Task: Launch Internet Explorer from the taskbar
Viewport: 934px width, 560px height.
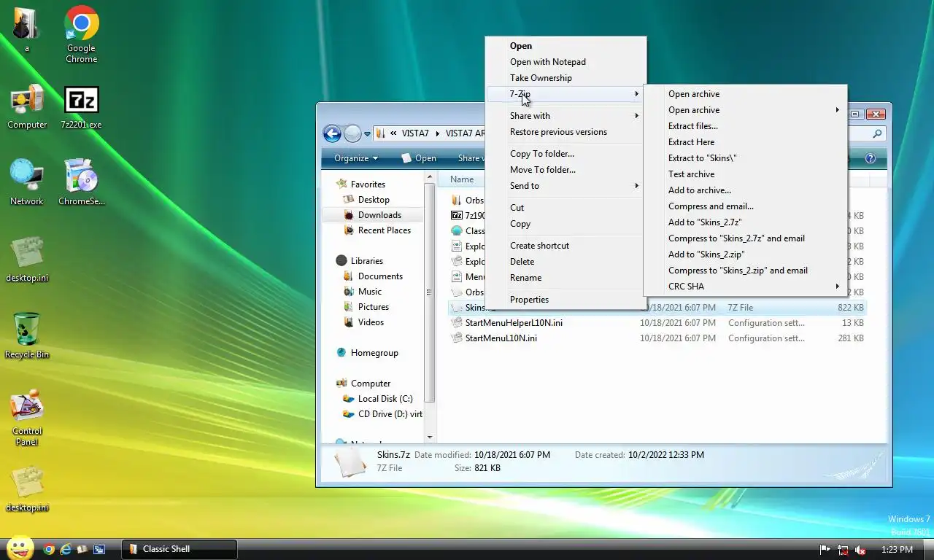Action: (x=66, y=549)
